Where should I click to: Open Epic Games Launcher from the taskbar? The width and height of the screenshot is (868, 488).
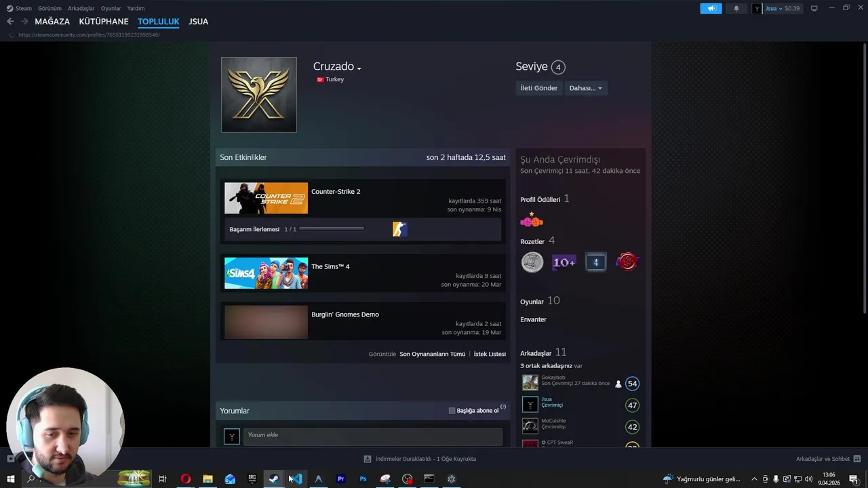click(252, 479)
